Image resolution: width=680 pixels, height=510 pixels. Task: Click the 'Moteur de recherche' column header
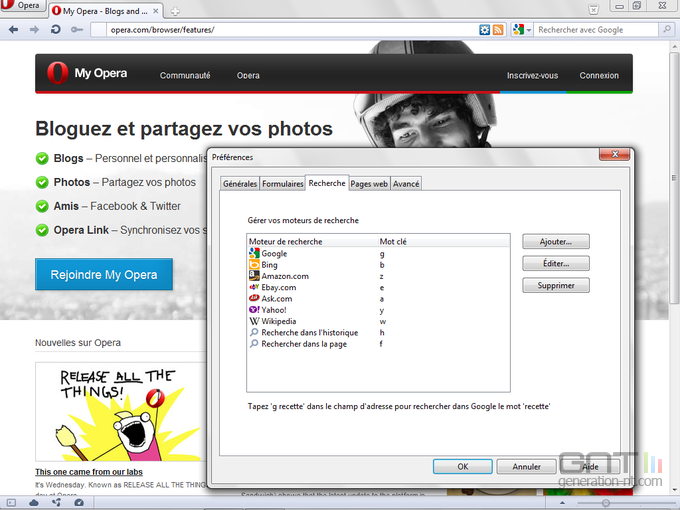pyautogui.click(x=312, y=242)
